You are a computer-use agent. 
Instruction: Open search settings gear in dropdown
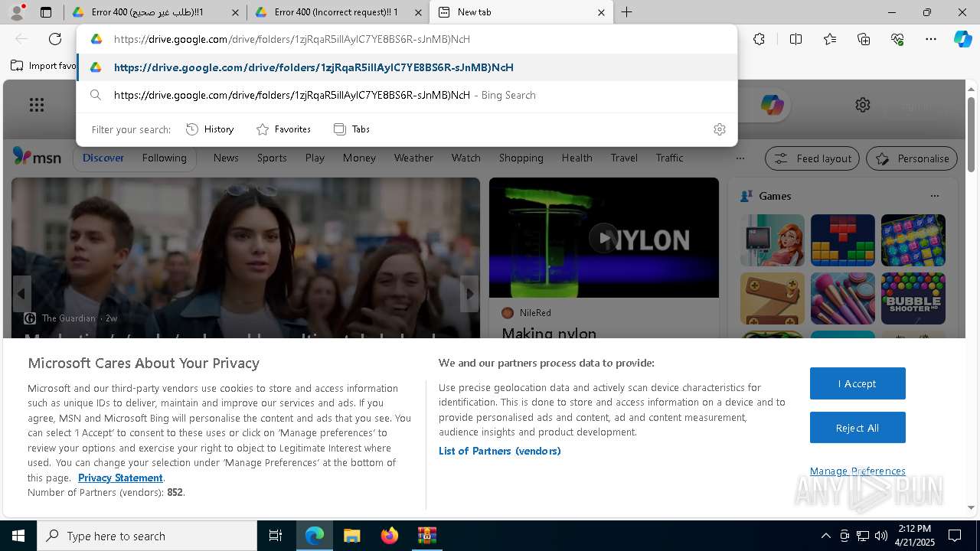click(x=719, y=129)
